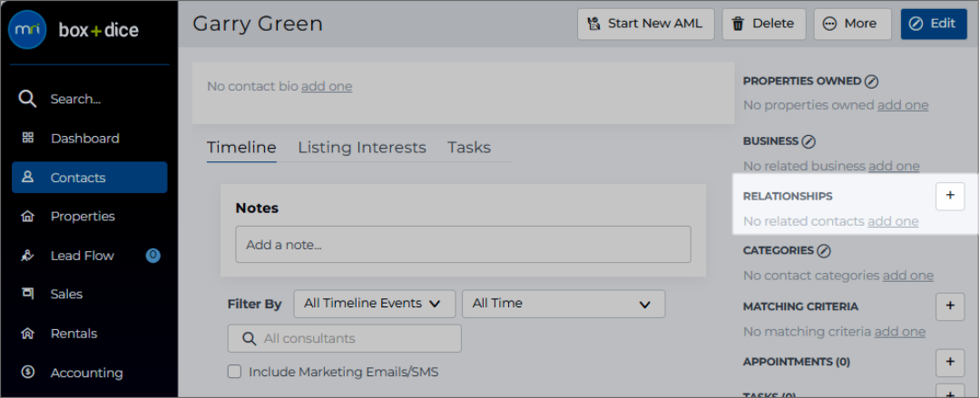
Task: Enable Include Marketing Emails/SMS checkbox
Action: click(234, 372)
